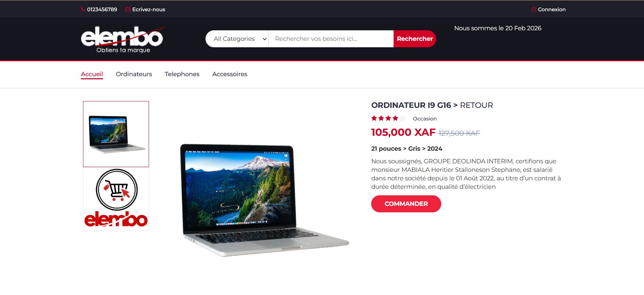The height and width of the screenshot is (295, 644).
Task: Click the COMMANDER button
Action: pos(406,204)
